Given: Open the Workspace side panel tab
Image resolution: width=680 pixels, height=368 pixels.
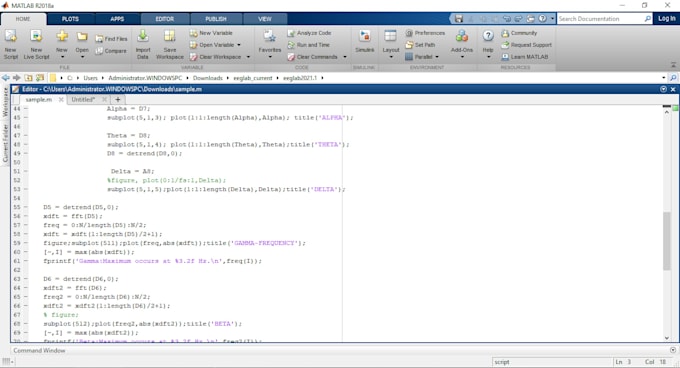Looking at the screenshot, I should pyautogui.click(x=5, y=102).
